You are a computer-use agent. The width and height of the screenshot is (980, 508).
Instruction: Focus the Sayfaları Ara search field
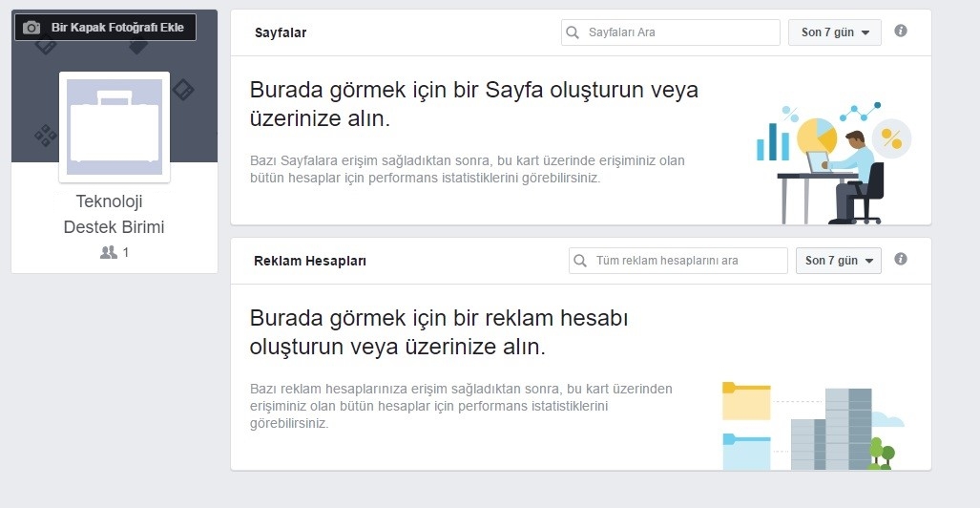coord(671,32)
